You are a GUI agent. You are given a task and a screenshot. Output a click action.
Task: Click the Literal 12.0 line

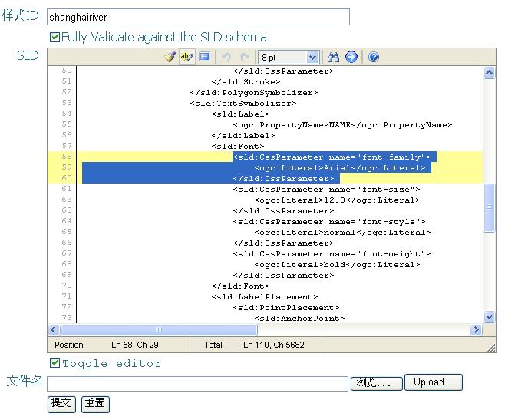pos(338,200)
